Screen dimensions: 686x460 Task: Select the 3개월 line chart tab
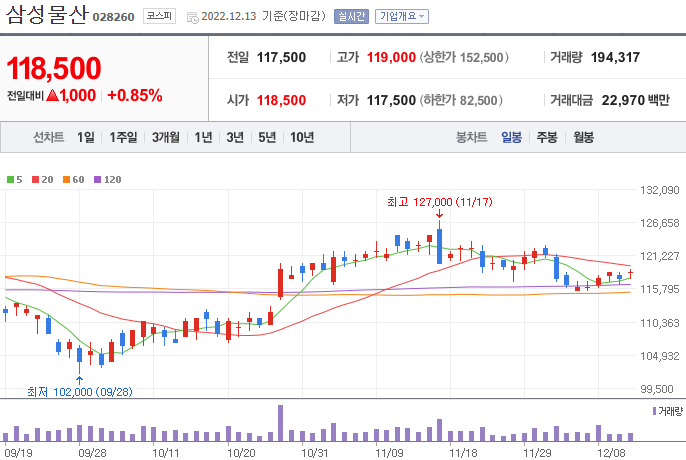tap(166, 137)
